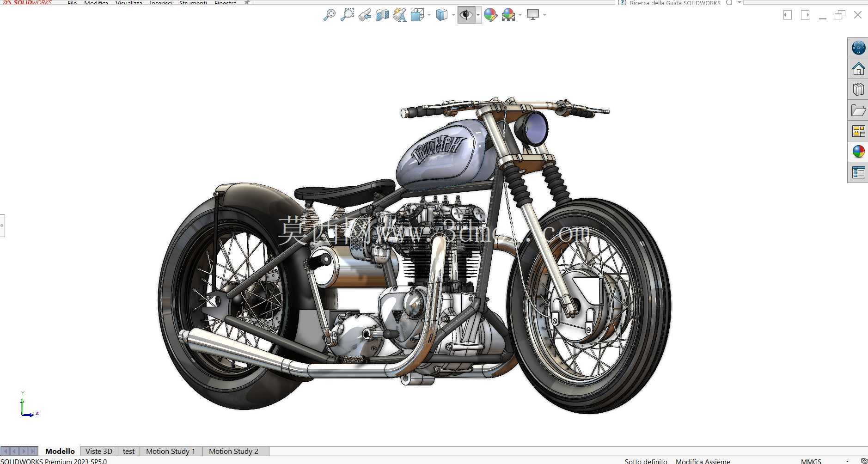Toggle the Appearances sphere tab in the task pane

tap(858, 152)
